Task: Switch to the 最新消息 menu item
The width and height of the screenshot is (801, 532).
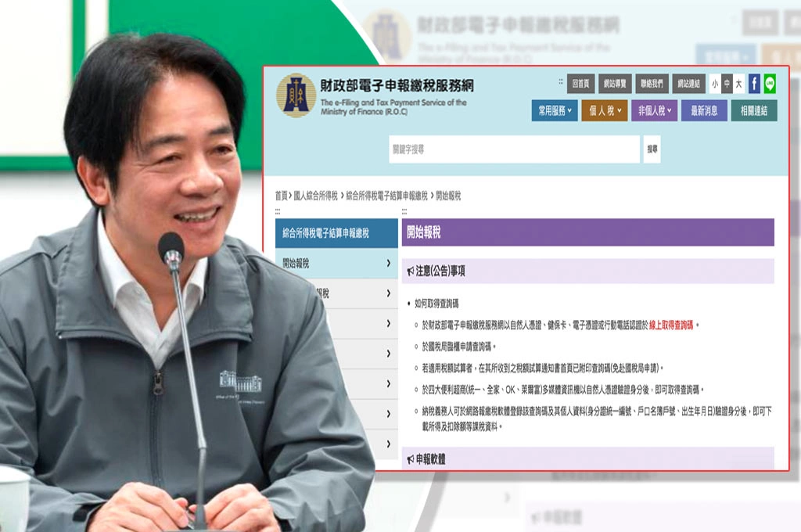Action: pyautogui.click(x=704, y=111)
